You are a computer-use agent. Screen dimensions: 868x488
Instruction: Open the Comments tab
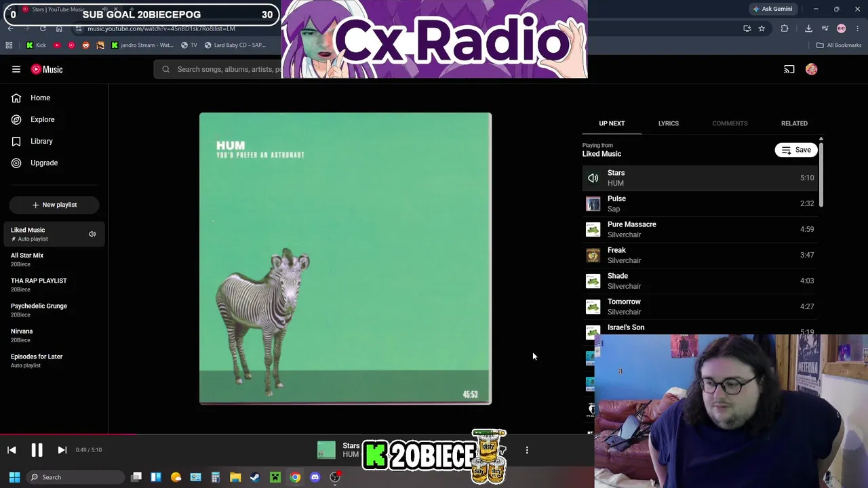(730, 123)
